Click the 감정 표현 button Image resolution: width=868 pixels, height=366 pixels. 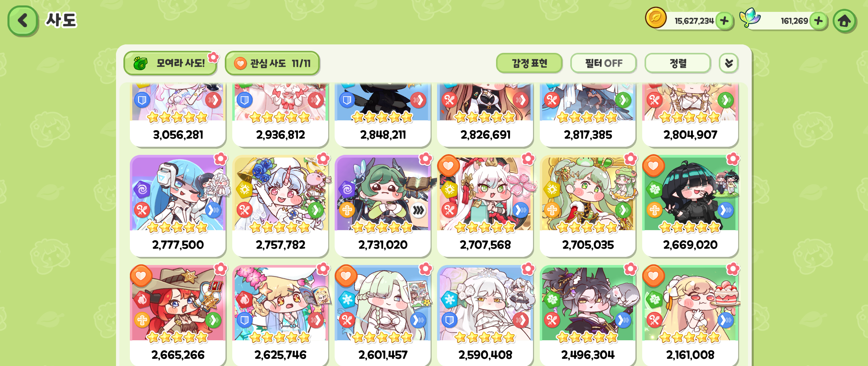(x=529, y=63)
